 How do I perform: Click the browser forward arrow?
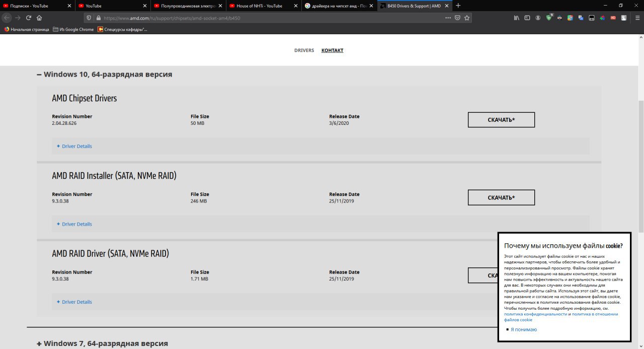coord(18,17)
